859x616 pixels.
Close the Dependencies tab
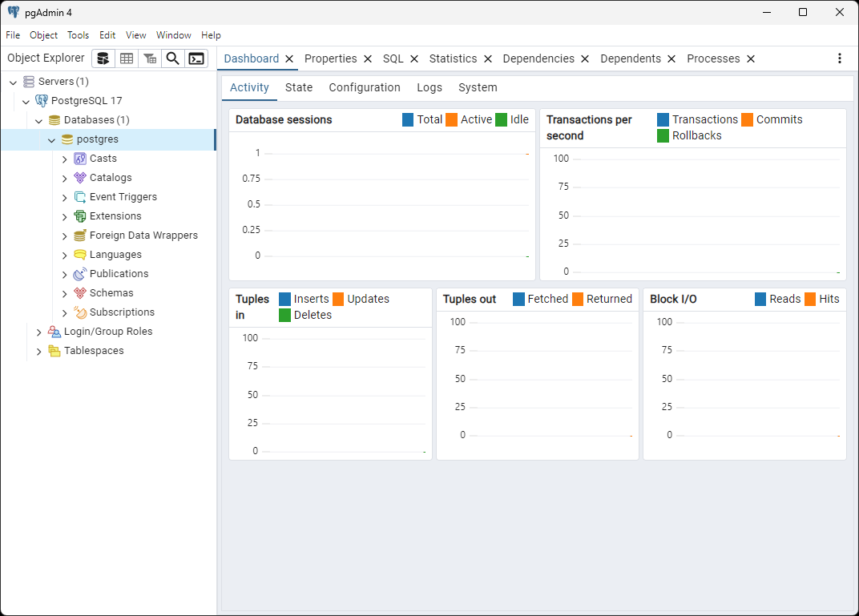click(585, 58)
